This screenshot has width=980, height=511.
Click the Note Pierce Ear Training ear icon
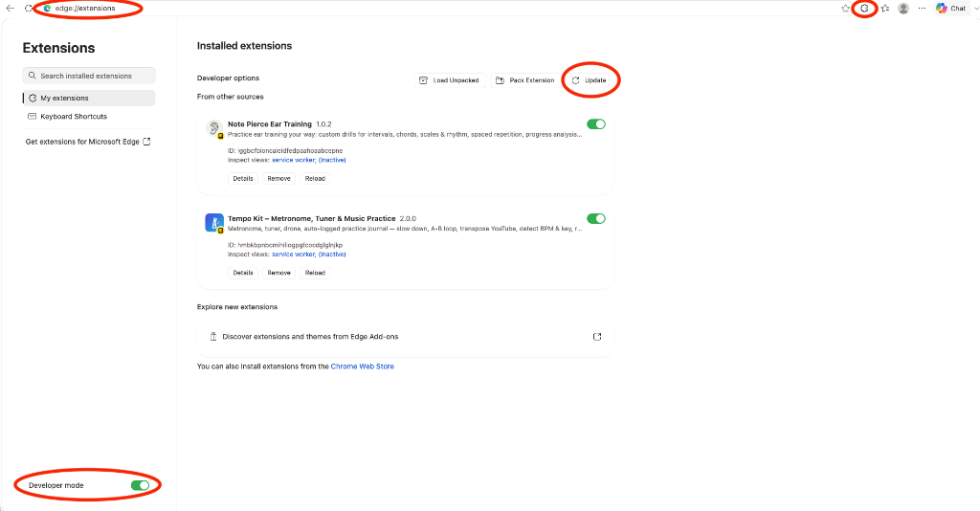pyautogui.click(x=213, y=128)
